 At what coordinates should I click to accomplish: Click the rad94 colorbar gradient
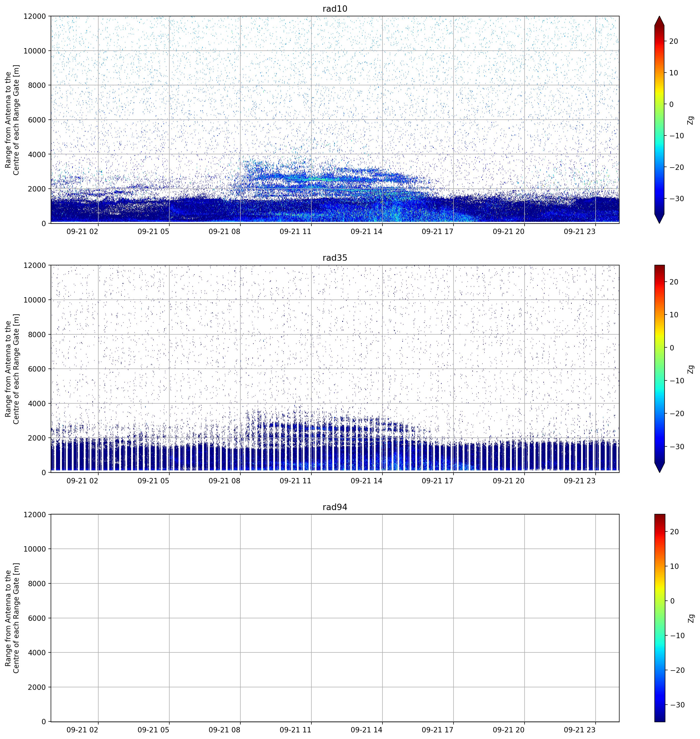659,618
